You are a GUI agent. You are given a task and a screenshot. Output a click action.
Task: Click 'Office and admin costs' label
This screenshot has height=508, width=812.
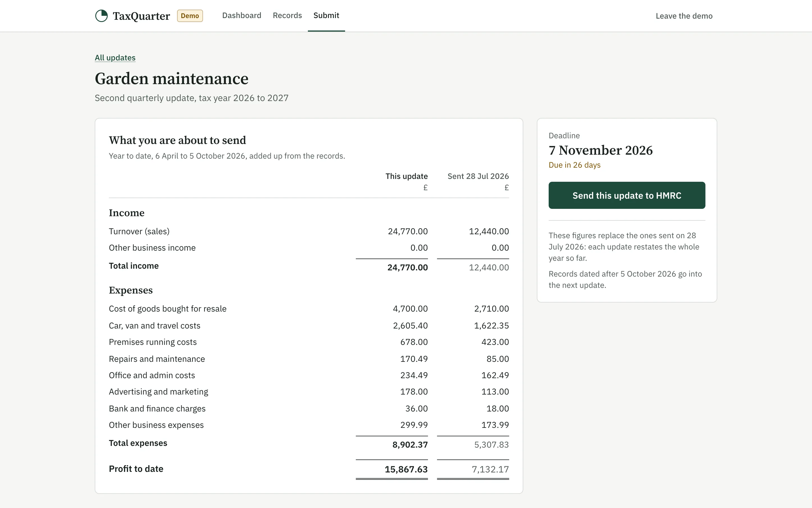pyautogui.click(x=152, y=375)
